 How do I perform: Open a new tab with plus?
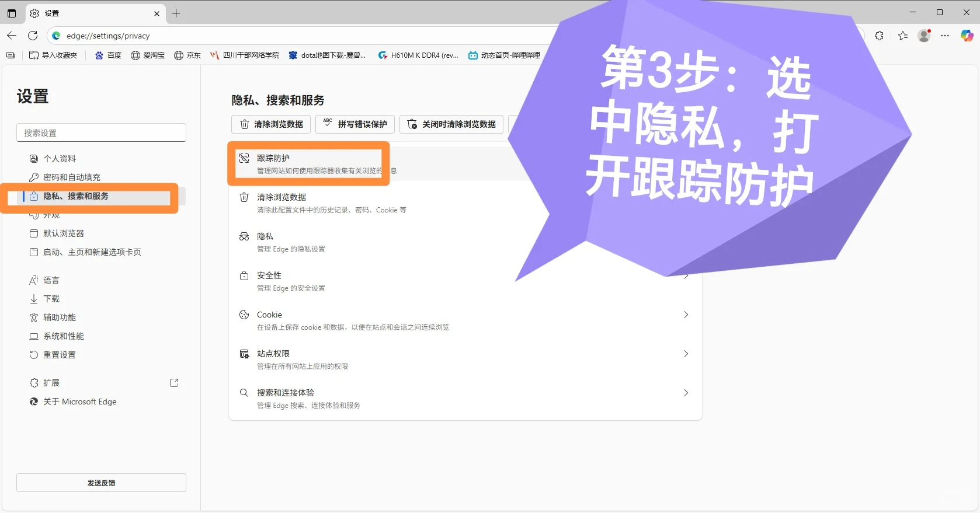(x=176, y=13)
